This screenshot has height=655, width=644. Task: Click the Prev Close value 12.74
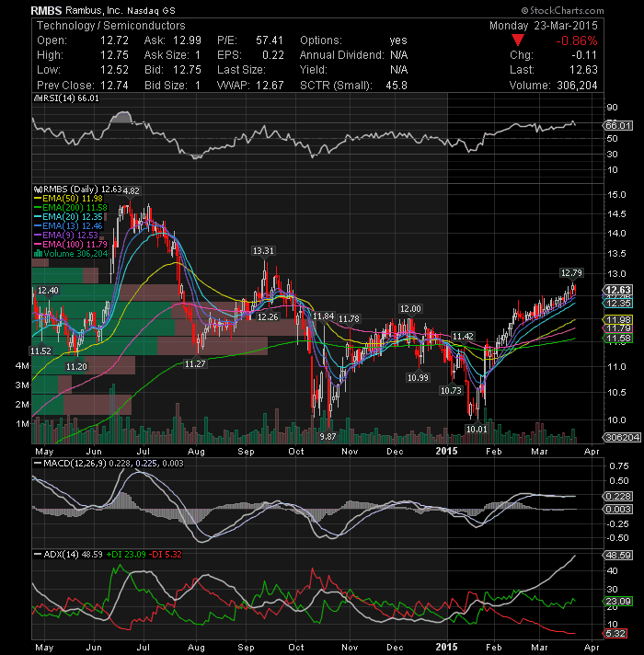tap(114, 86)
